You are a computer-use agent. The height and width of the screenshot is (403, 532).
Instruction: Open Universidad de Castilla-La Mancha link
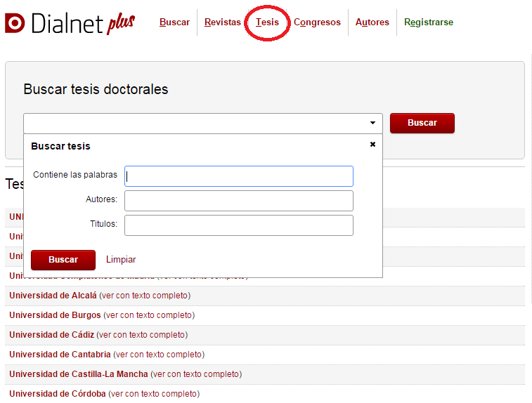(x=79, y=374)
